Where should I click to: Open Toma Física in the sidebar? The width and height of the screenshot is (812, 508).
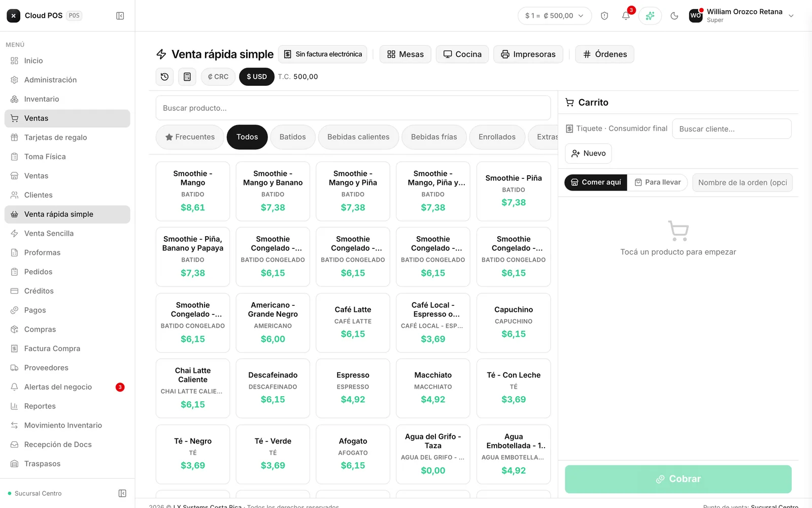pyautogui.click(x=67, y=156)
